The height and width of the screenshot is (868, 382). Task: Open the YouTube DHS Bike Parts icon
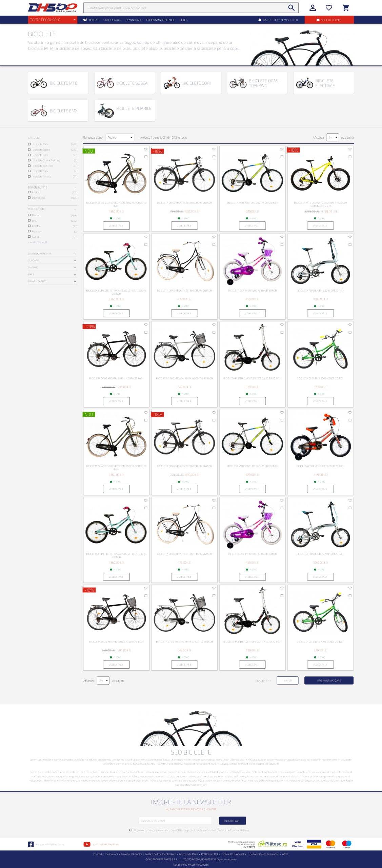(87, 844)
